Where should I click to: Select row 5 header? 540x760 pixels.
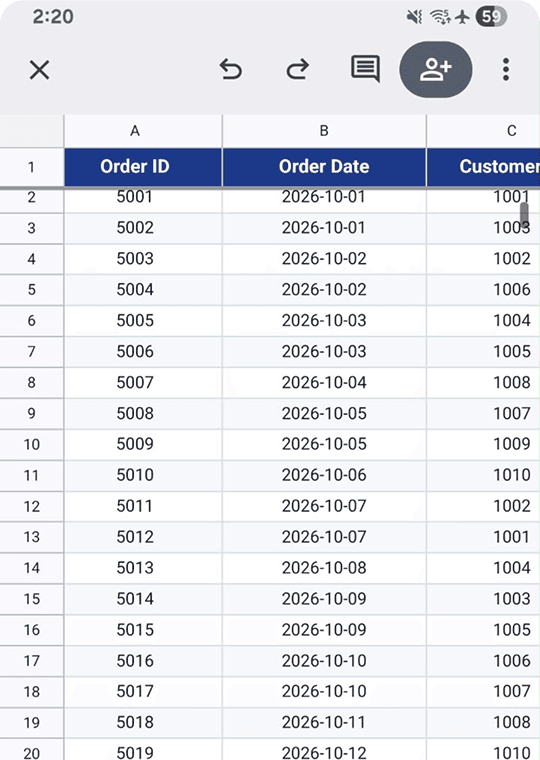(32, 290)
